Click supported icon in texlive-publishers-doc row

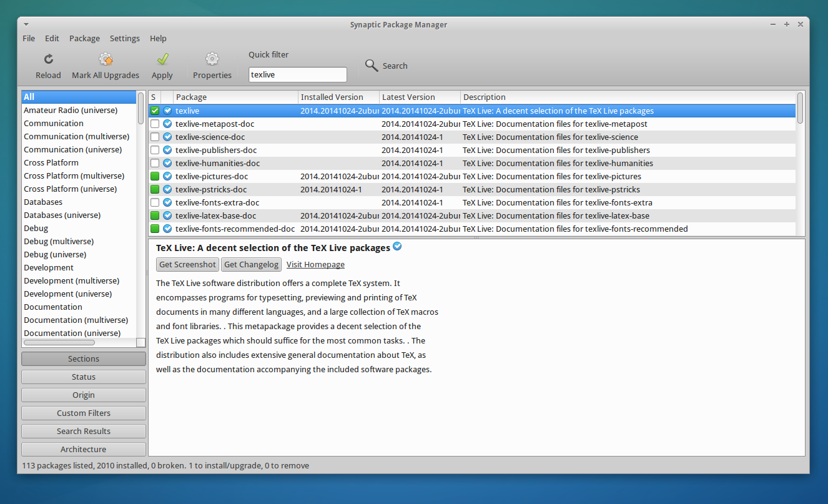(167, 150)
